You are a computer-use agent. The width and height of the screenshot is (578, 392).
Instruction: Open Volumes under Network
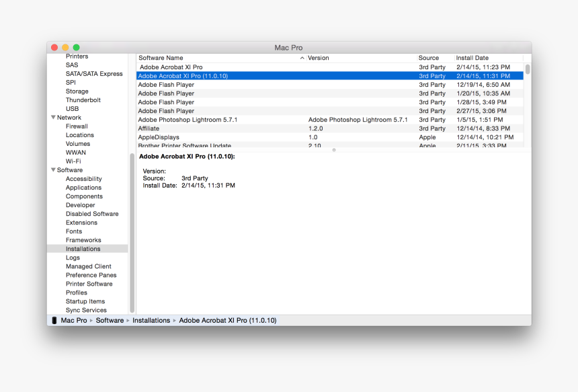click(x=77, y=143)
